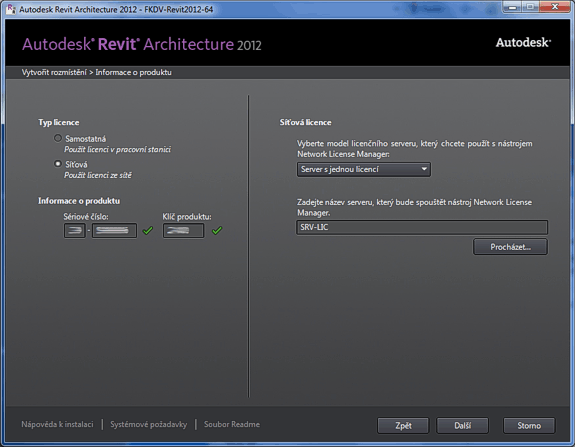Click the Autodesk logo in the header

tap(523, 43)
